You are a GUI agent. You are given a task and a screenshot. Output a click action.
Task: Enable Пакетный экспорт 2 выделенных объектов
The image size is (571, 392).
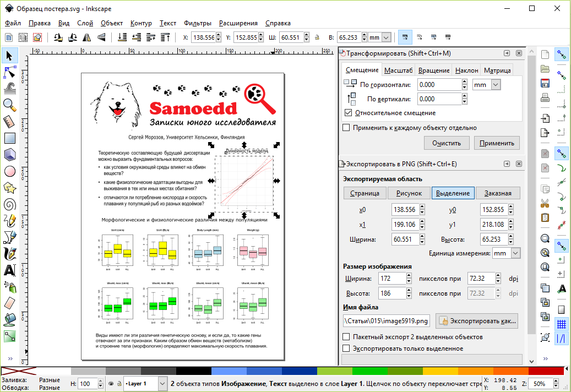tap(346, 336)
